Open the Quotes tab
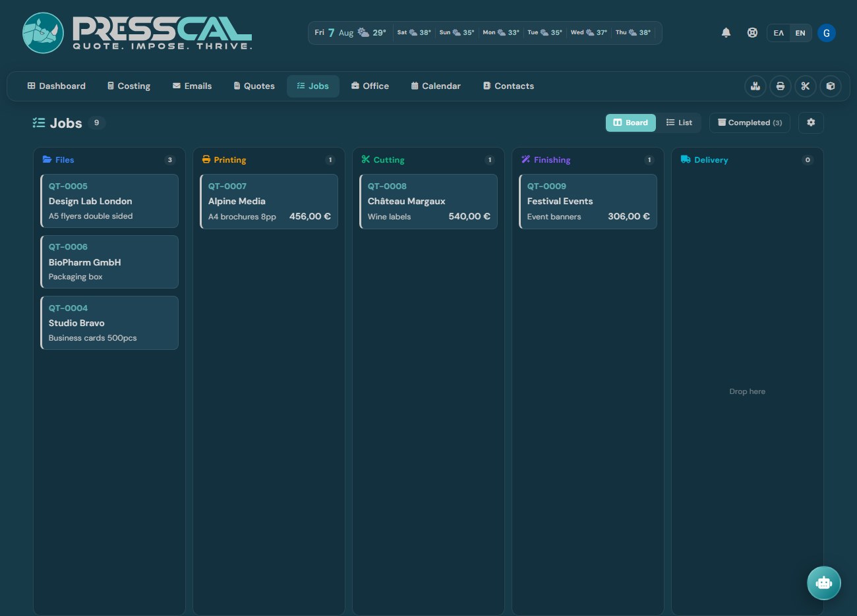The image size is (857, 616). [x=254, y=86]
